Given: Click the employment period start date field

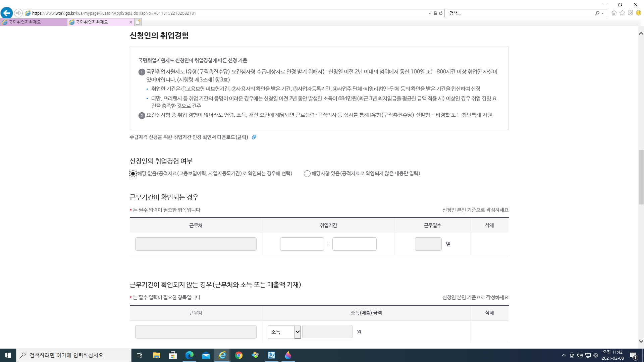Looking at the screenshot, I should pyautogui.click(x=302, y=244).
